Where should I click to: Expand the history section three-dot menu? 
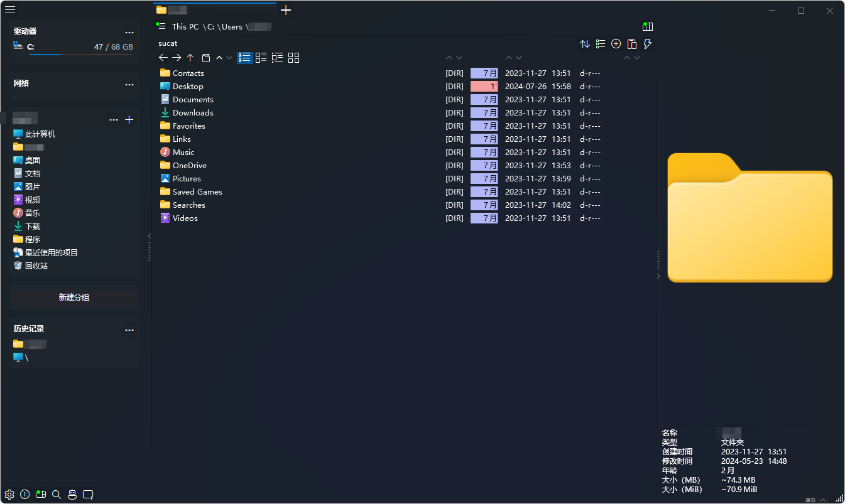point(129,330)
